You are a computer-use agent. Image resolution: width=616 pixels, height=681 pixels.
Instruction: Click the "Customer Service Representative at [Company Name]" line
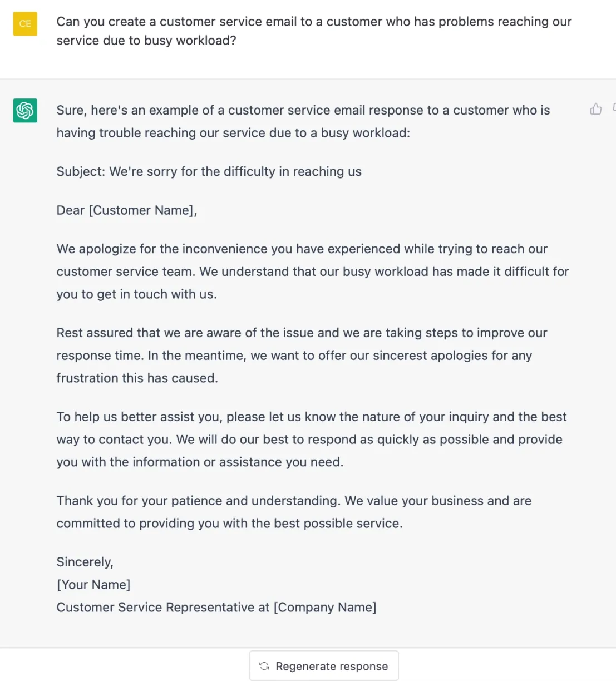click(216, 608)
